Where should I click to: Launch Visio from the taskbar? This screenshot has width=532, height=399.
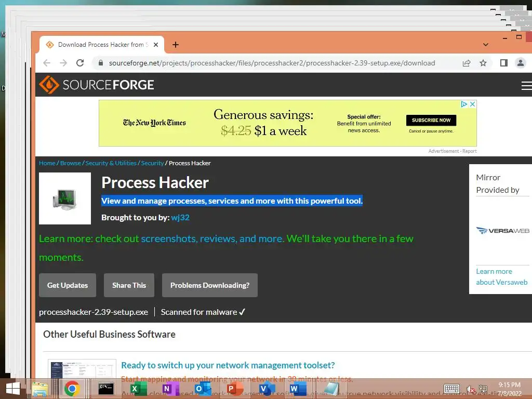click(267, 389)
